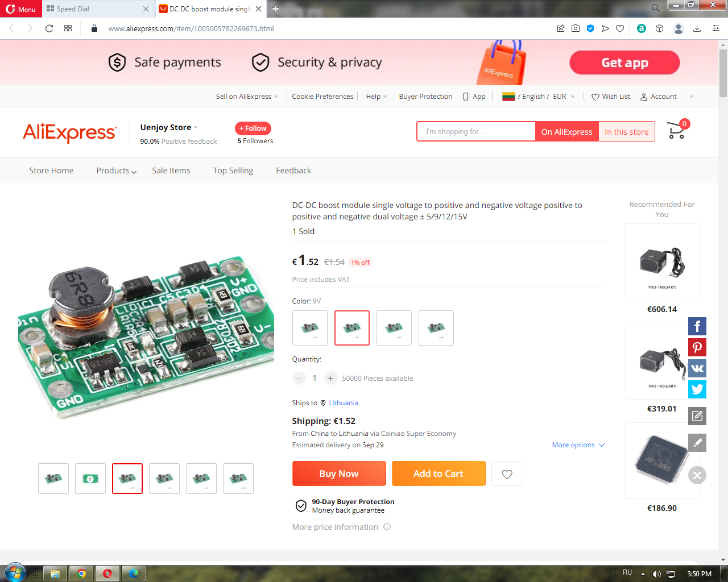Open the Buyer Protection link
The image size is (728, 582).
point(425,97)
